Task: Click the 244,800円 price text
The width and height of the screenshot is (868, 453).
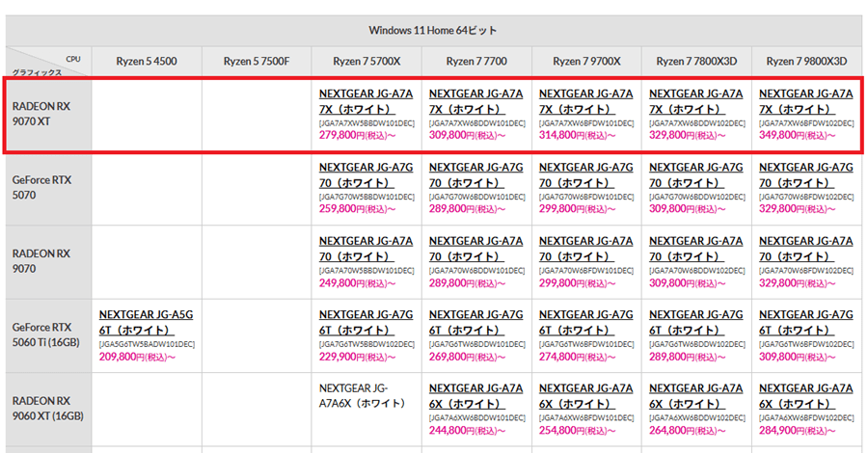Action: 467,430
